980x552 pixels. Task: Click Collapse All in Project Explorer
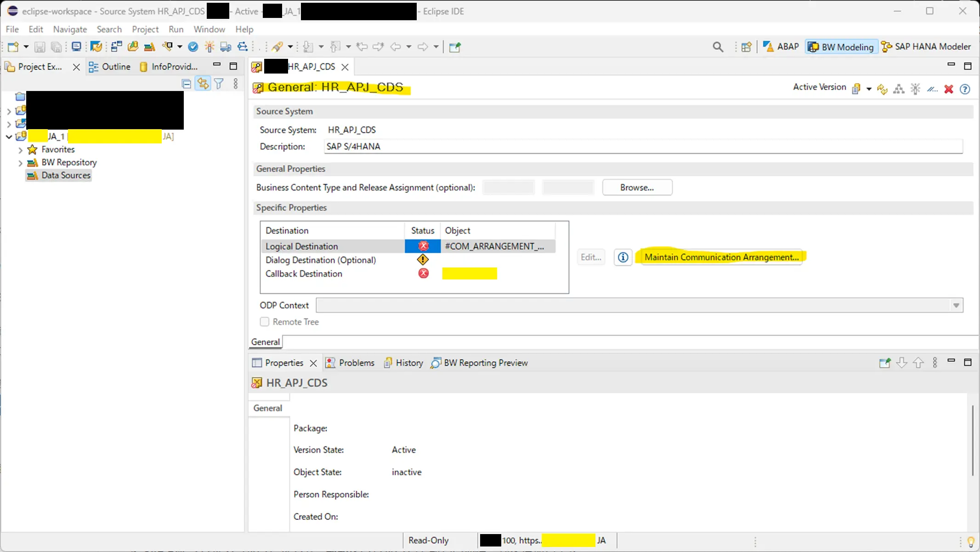186,84
